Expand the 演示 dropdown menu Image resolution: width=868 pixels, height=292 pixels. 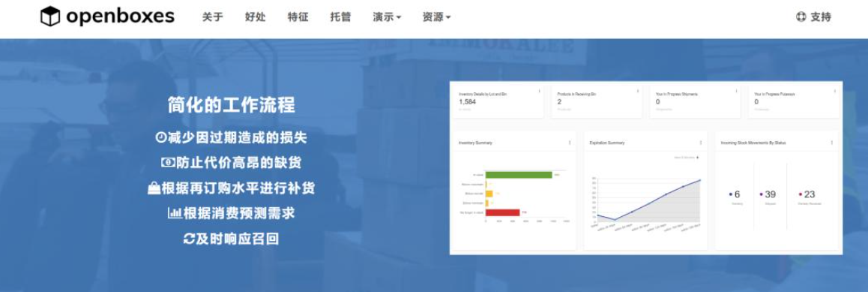pyautogui.click(x=387, y=17)
